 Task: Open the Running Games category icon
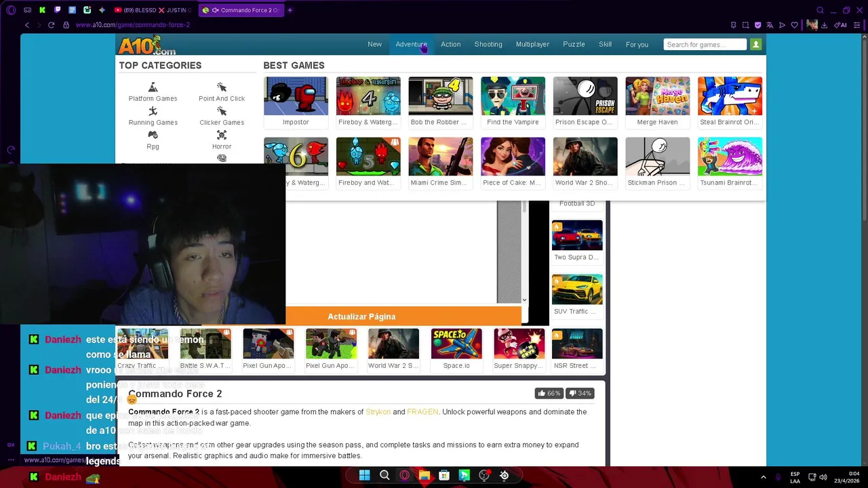click(x=153, y=111)
